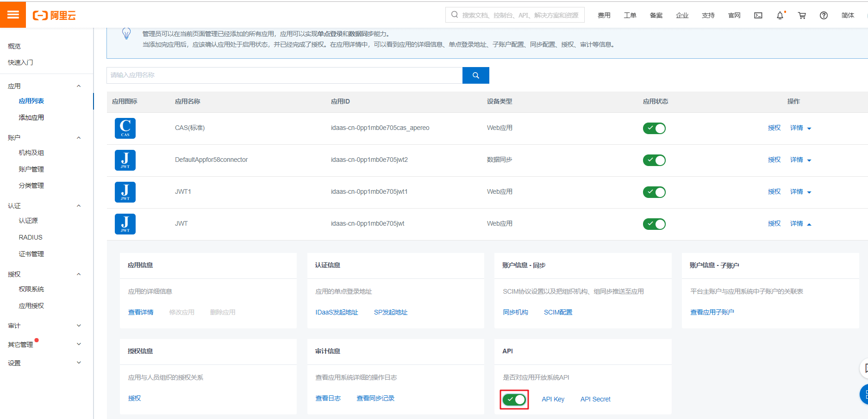This screenshot has height=419, width=868.
Task: Click 授权 link for JWT1
Action: (x=774, y=192)
